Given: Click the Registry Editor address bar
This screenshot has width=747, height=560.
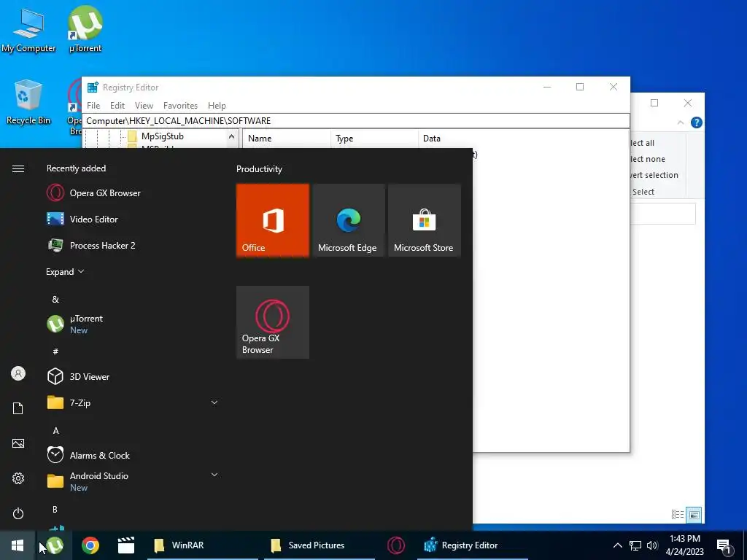Looking at the screenshot, I should [355, 121].
